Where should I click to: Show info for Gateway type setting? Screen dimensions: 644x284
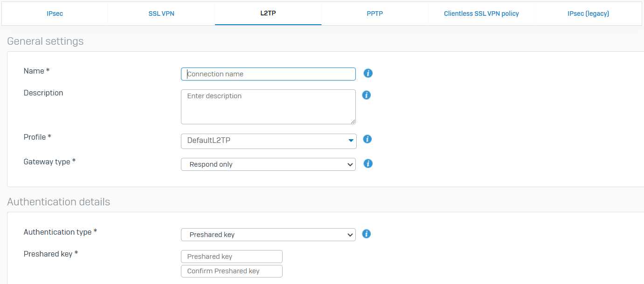tap(368, 163)
